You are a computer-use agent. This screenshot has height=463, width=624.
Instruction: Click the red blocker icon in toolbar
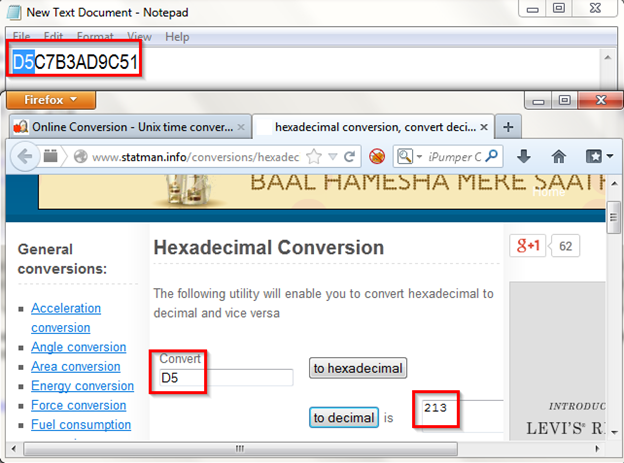click(377, 157)
